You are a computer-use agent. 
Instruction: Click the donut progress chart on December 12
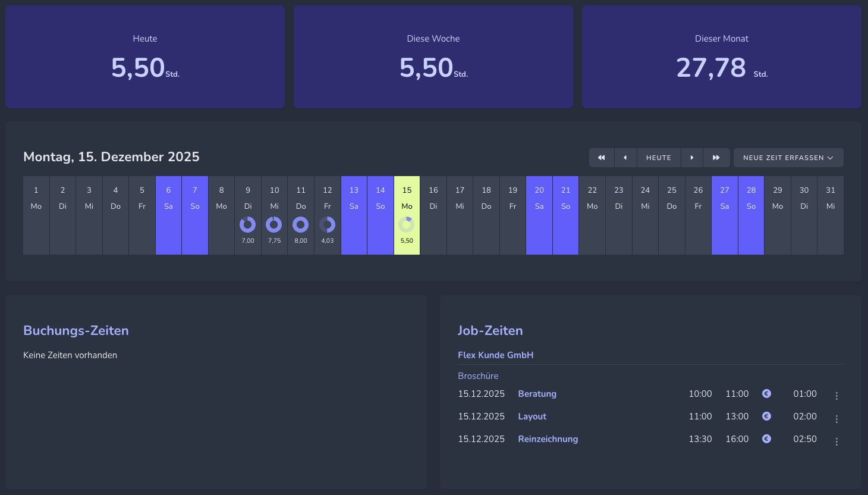(x=327, y=225)
